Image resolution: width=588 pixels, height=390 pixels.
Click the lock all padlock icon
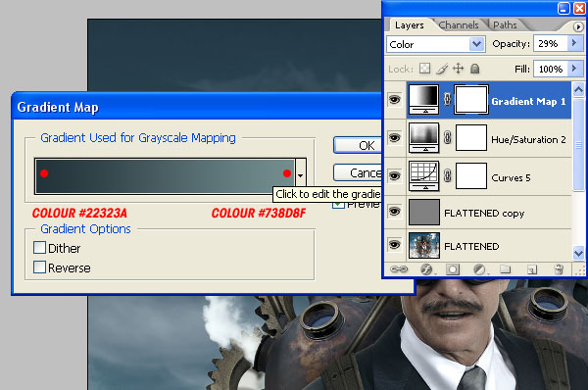point(474,69)
